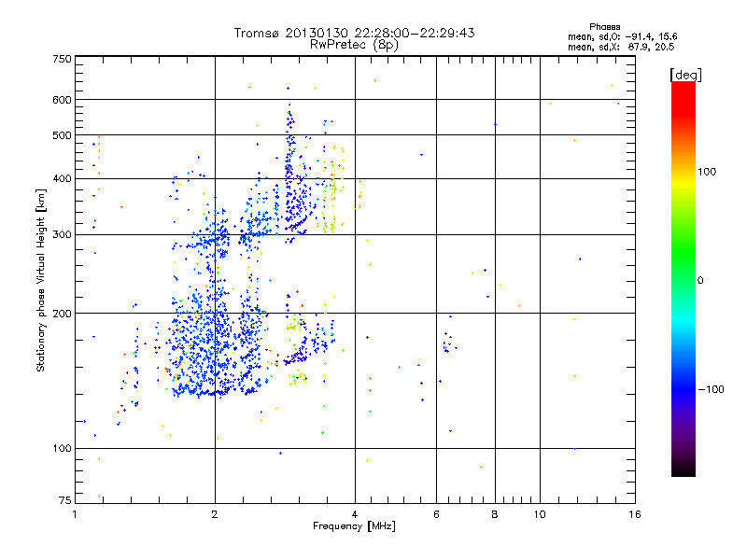Click the x-axis tick label '6'
Screen dimensions: 747x560
point(436,514)
